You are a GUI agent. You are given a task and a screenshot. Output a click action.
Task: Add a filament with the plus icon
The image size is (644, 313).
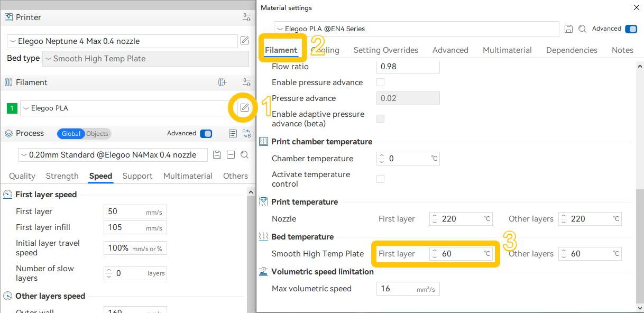pyautogui.click(x=223, y=82)
